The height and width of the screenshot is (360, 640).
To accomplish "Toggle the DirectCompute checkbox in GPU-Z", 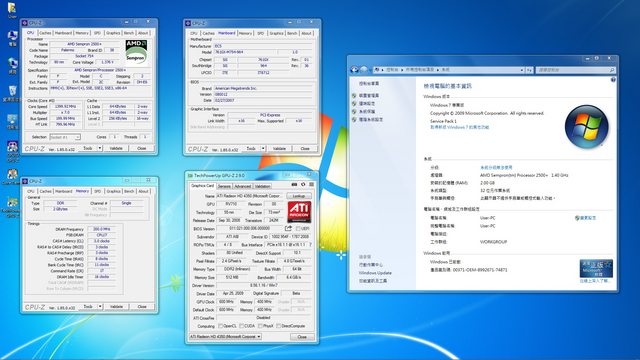I will 279,326.
